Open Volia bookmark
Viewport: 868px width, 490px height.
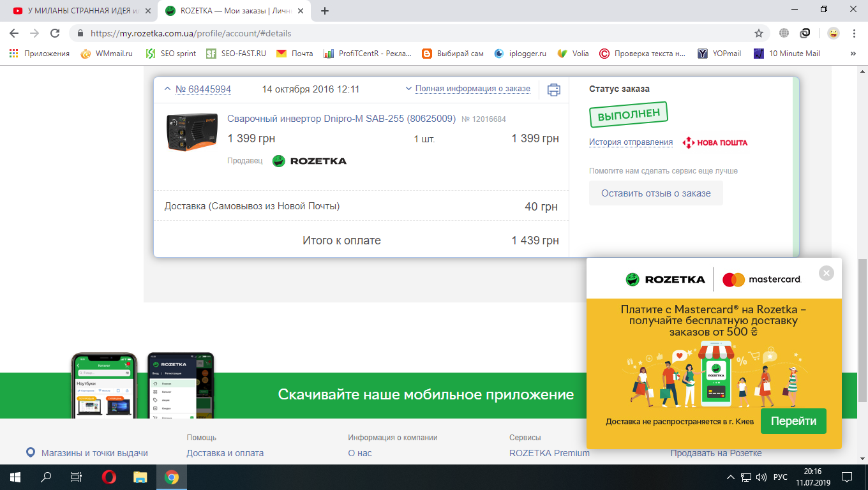[x=573, y=54]
